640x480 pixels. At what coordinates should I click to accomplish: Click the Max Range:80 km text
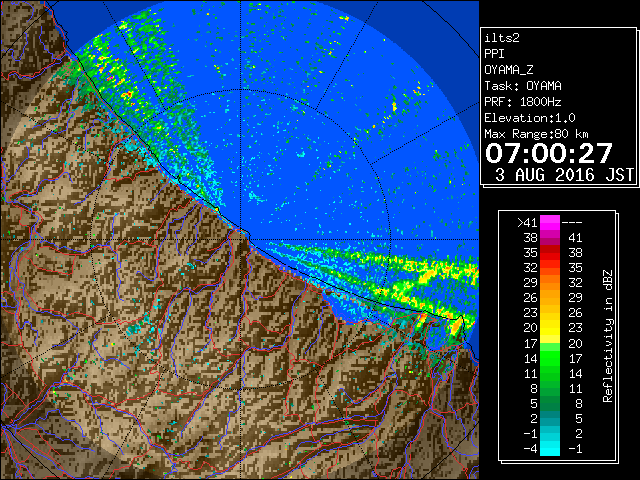536,134
